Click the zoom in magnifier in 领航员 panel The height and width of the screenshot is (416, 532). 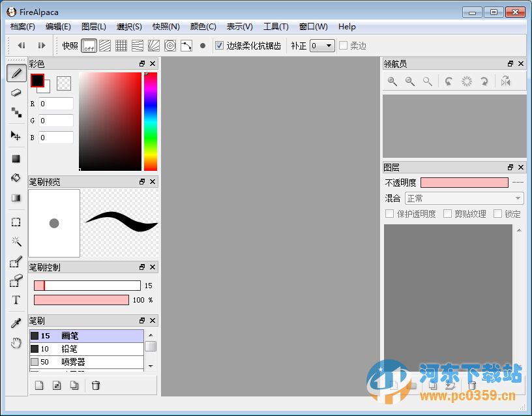coord(392,82)
